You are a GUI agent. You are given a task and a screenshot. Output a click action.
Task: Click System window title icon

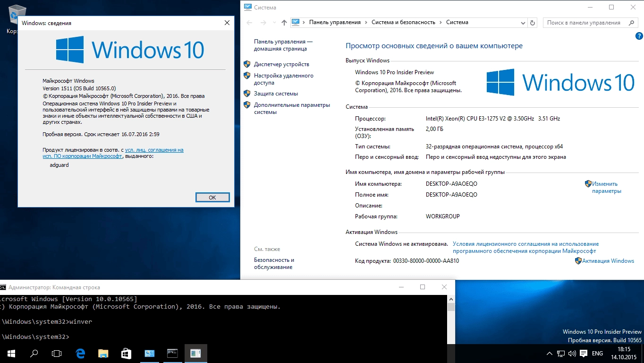[247, 8]
